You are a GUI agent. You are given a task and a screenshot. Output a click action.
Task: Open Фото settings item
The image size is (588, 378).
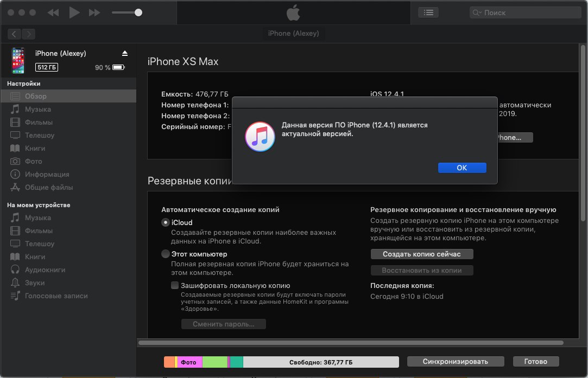click(68, 161)
